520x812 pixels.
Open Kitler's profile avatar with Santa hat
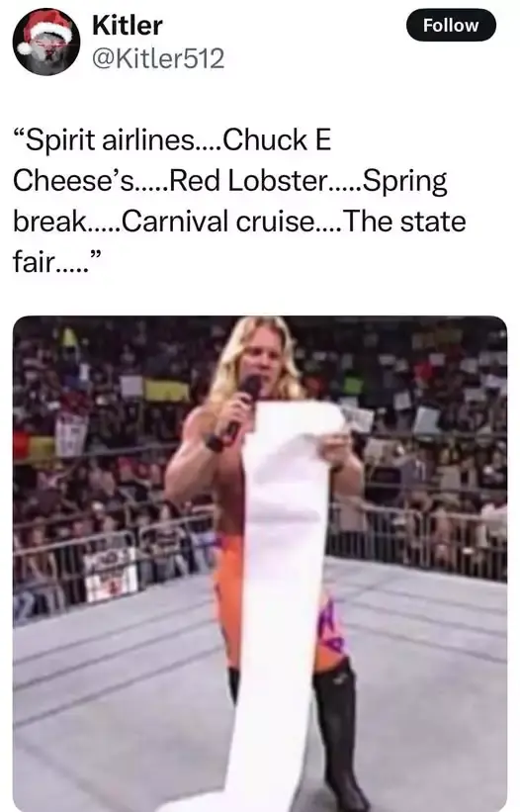[x=46, y=43]
